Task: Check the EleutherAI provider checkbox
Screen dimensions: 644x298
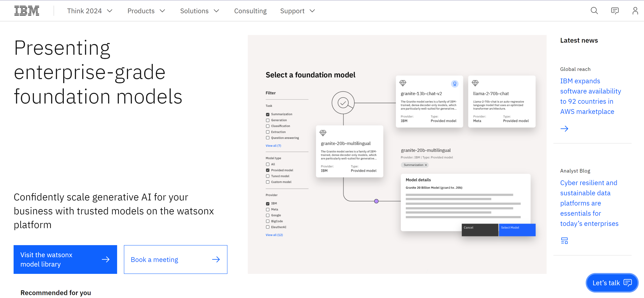Action: [268, 227]
